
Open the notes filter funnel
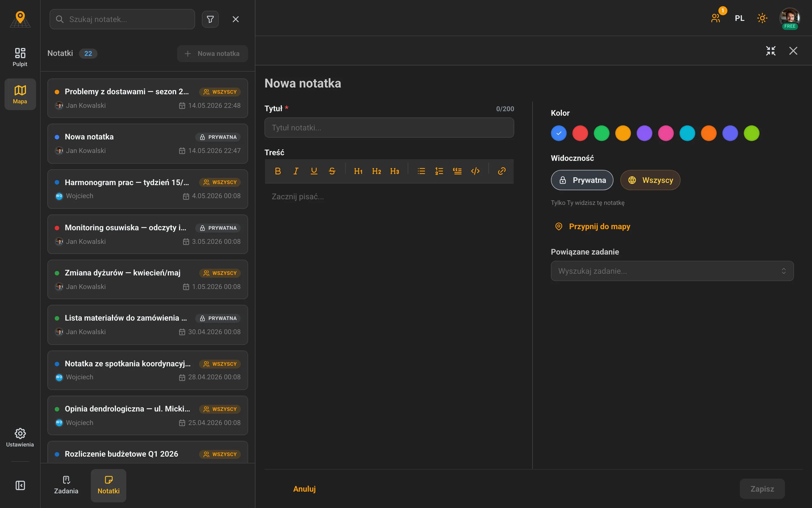pos(210,19)
